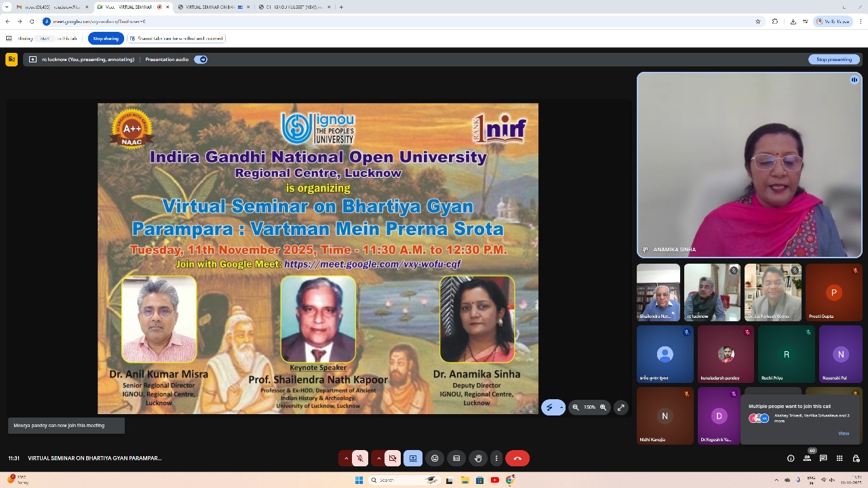Unmute the microphone in Meet controls
The height and width of the screenshot is (488, 868).
(x=360, y=459)
